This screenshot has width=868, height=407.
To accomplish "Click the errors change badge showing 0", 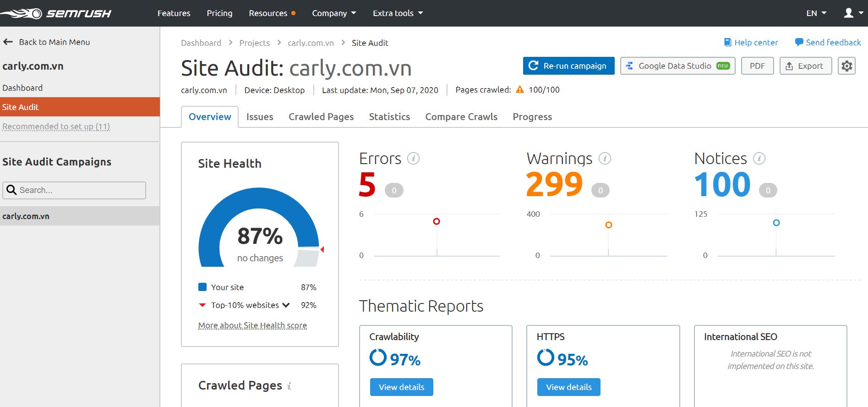I will (394, 190).
